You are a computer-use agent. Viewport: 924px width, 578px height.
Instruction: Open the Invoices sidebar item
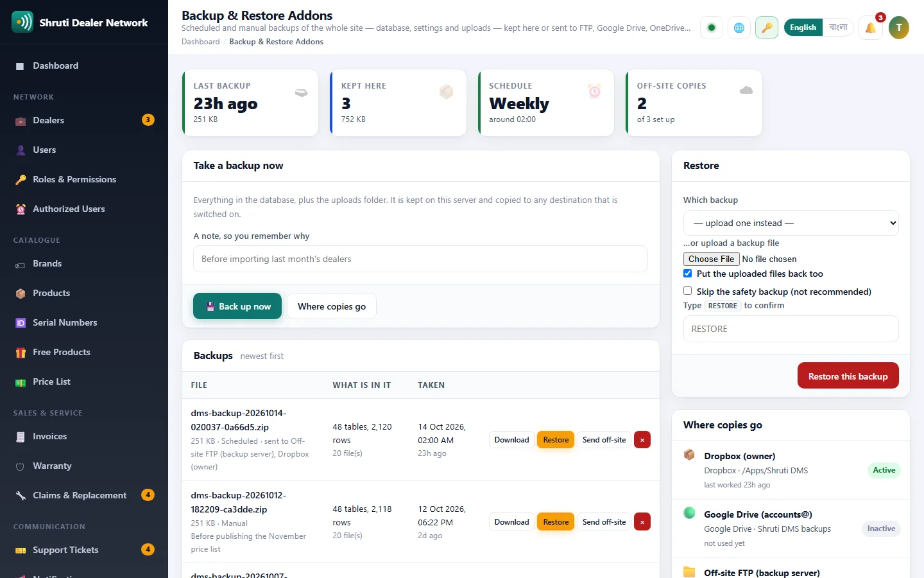84,436
